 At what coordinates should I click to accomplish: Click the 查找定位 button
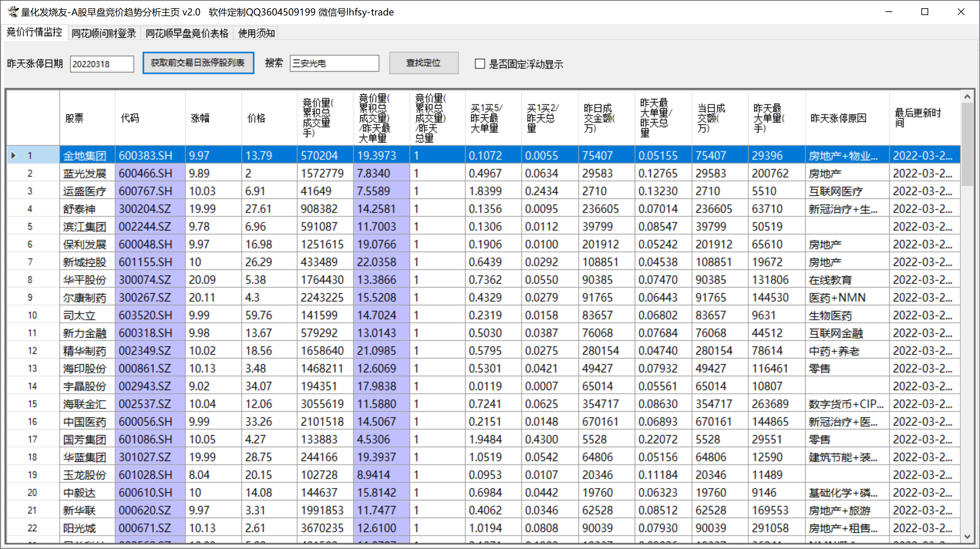pyautogui.click(x=424, y=63)
